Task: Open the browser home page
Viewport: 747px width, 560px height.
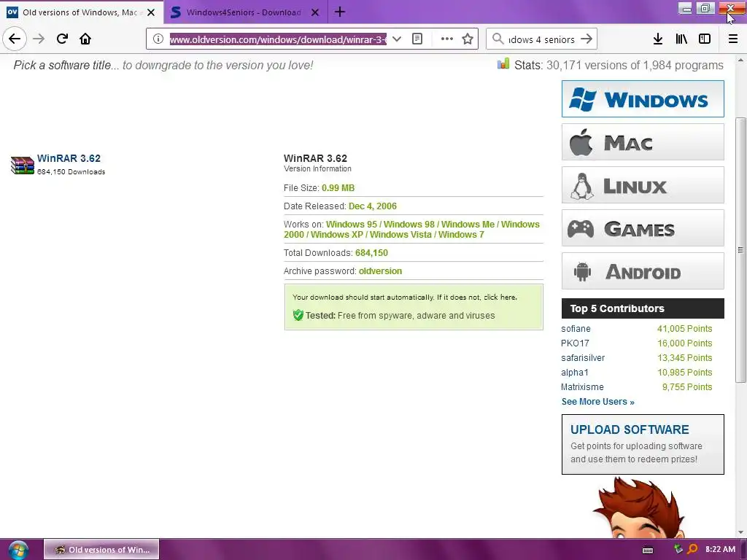Action: [85, 39]
